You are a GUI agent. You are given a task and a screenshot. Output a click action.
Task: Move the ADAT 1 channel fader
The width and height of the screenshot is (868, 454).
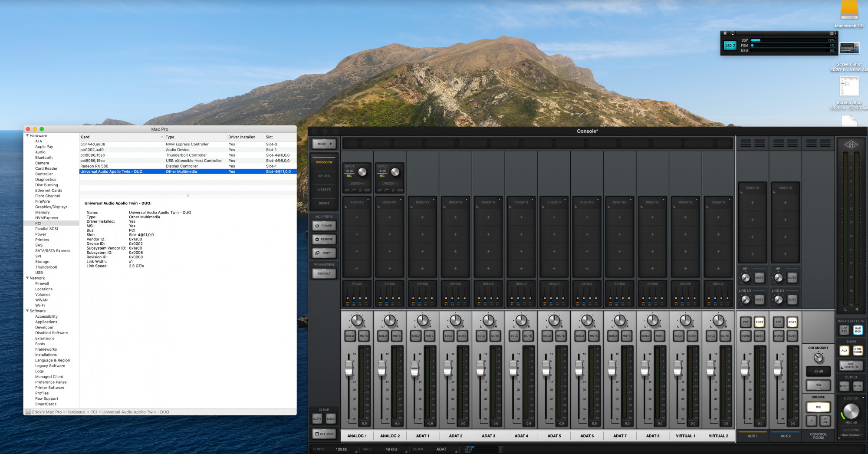click(414, 368)
